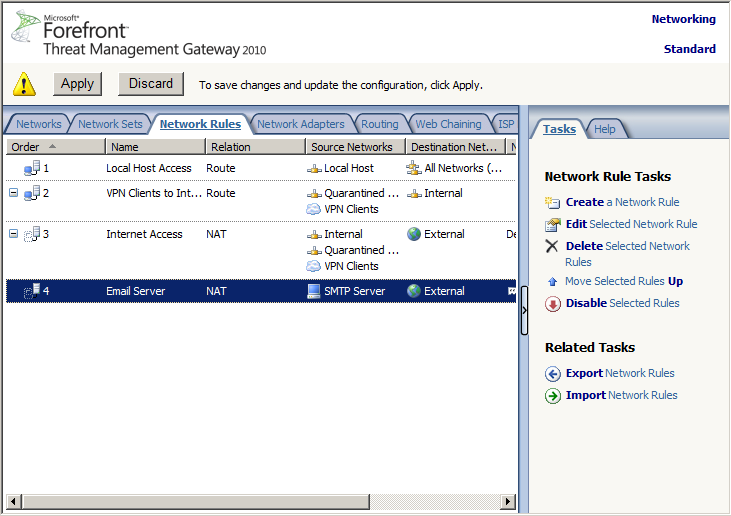Click the Move Up arrow icon
This screenshot has height=516, width=731.
[552, 282]
